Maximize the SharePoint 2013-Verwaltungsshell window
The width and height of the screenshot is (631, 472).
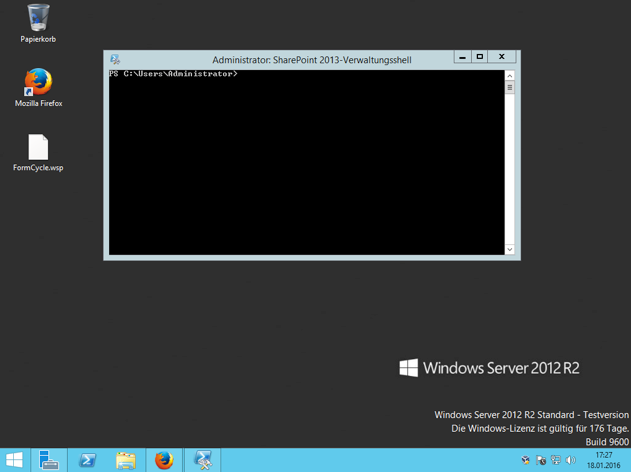pyautogui.click(x=480, y=57)
